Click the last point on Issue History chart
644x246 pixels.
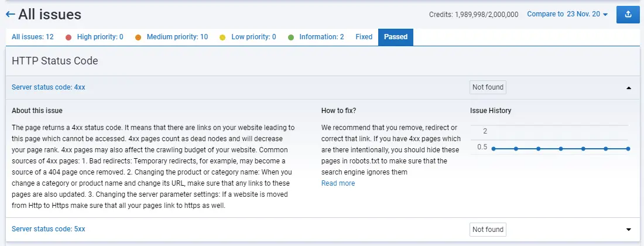pos(628,149)
